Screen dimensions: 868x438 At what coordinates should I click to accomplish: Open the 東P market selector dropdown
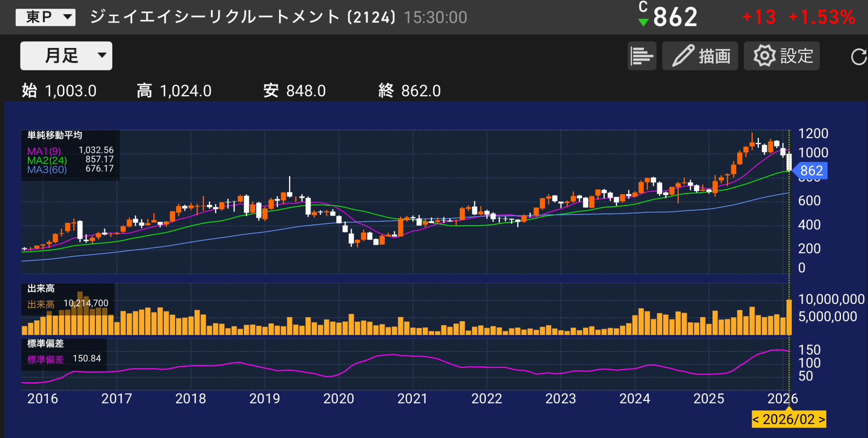(x=45, y=17)
